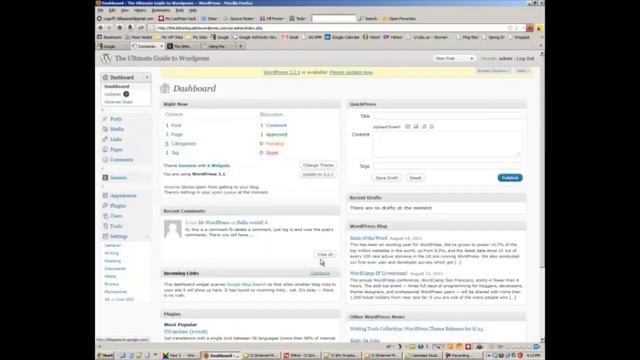Click Fill Forms in the toolbar
The image size is (640, 360).
(x=271, y=18)
